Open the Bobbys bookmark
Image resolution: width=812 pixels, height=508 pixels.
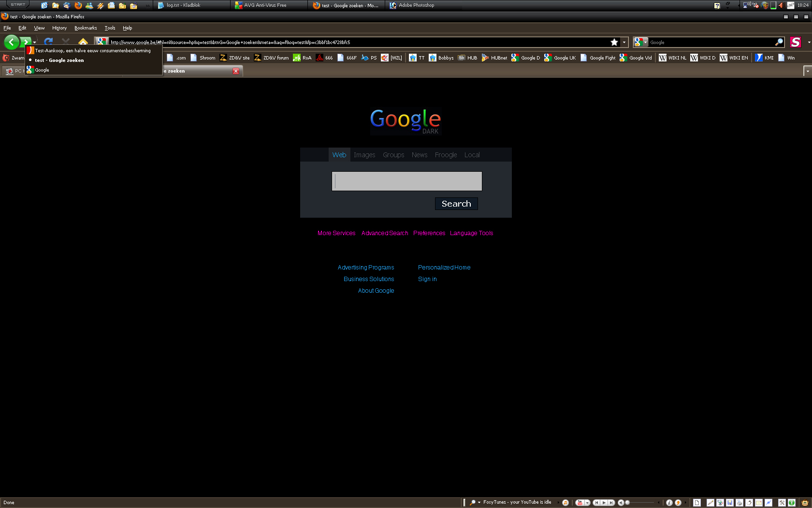coord(441,58)
